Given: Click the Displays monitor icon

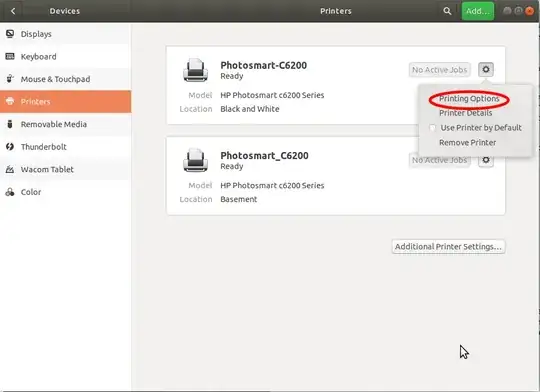Looking at the screenshot, I should pyautogui.click(x=10, y=34).
